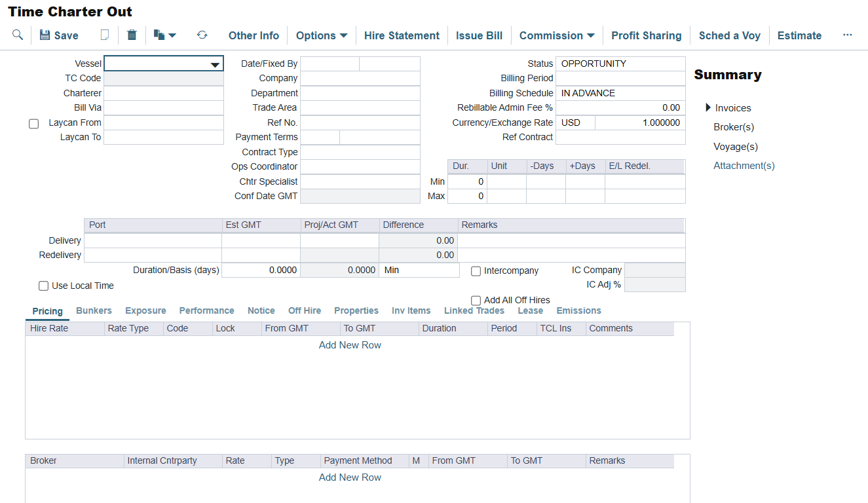Switch to the Bunkers tab

point(94,310)
